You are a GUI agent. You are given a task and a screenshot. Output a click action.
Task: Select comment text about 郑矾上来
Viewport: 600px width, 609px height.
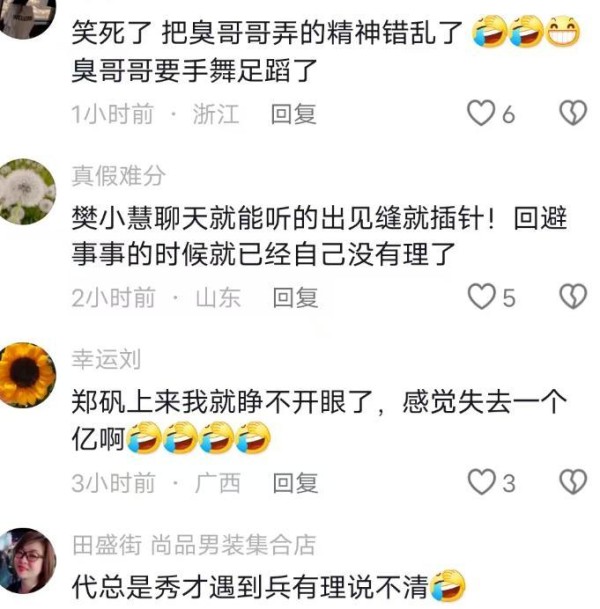point(319,421)
